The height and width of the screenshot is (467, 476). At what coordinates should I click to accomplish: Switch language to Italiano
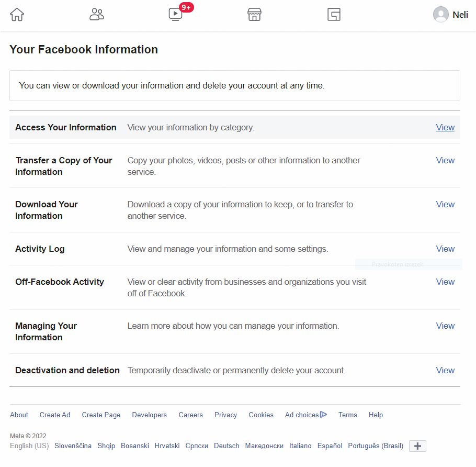(x=300, y=446)
